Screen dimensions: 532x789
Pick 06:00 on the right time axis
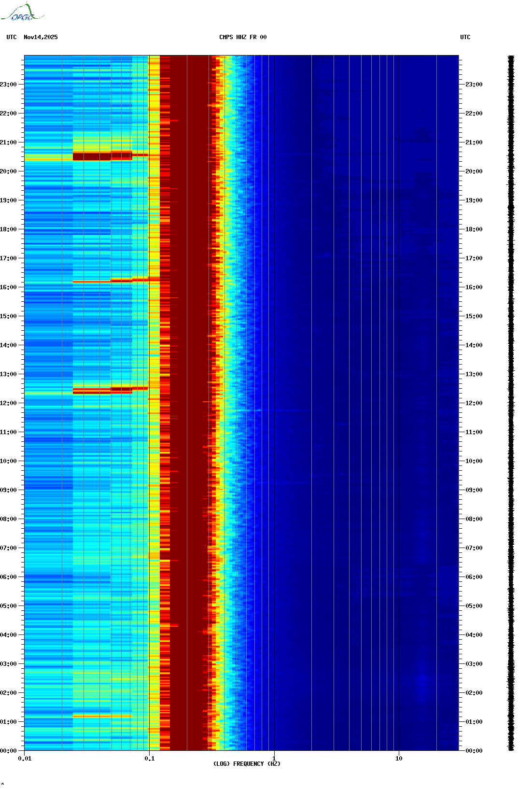tap(474, 577)
